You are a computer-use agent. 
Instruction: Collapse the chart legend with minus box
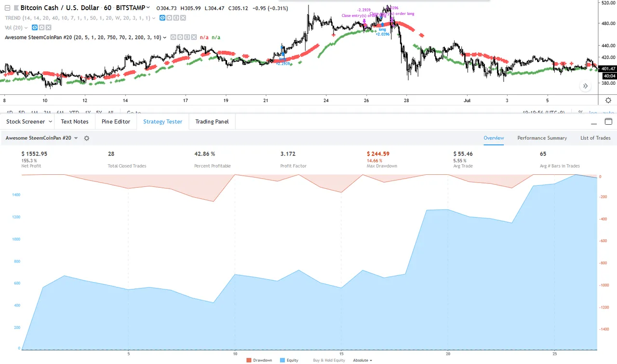click(7, 8)
